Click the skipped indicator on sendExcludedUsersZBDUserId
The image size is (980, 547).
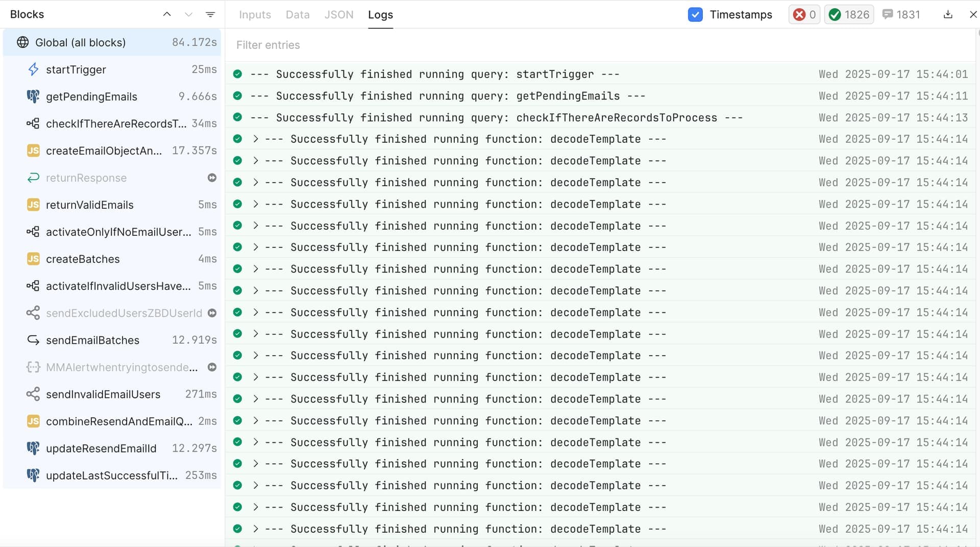coord(212,313)
